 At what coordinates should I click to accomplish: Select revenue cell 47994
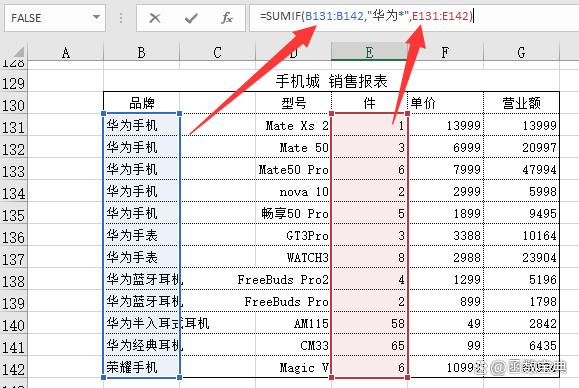[521, 169]
